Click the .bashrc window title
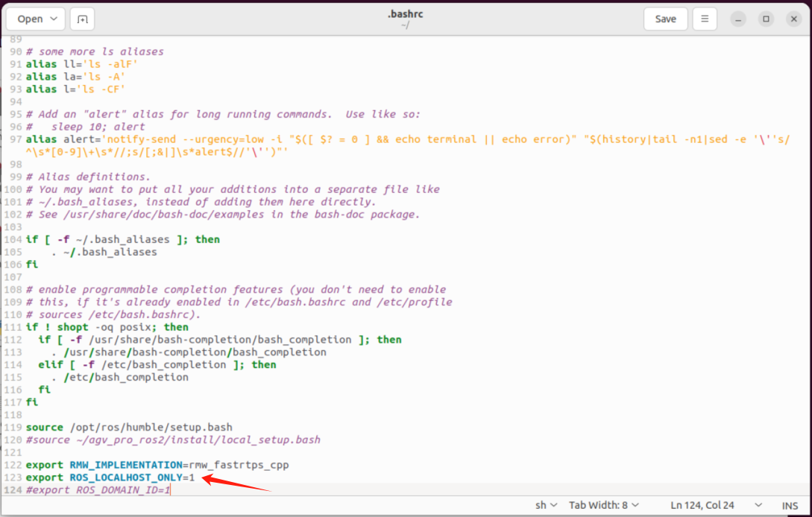 [x=405, y=14]
